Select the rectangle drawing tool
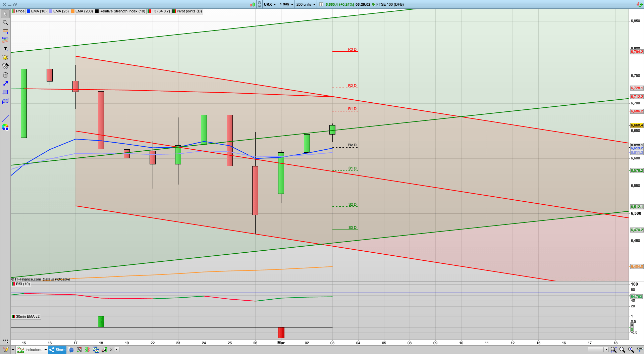The height and width of the screenshot is (354, 644). [5, 93]
